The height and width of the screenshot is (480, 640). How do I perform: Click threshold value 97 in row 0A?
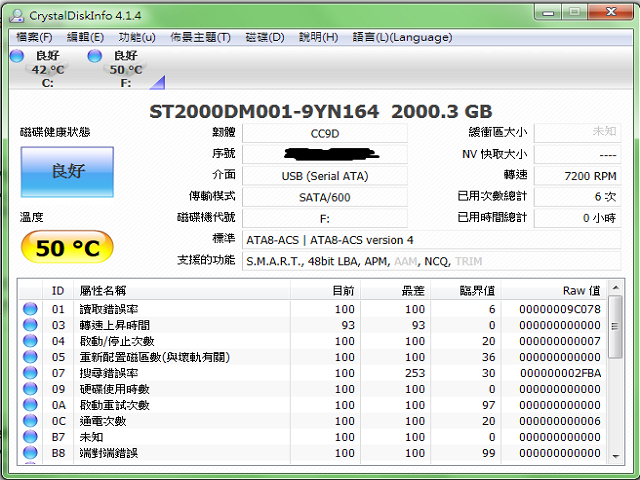point(489,405)
